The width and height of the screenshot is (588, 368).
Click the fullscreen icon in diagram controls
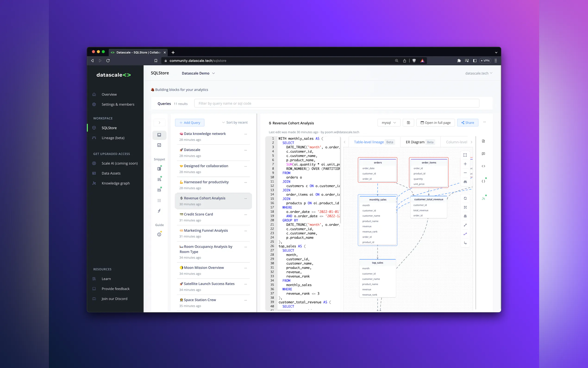(465, 155)
